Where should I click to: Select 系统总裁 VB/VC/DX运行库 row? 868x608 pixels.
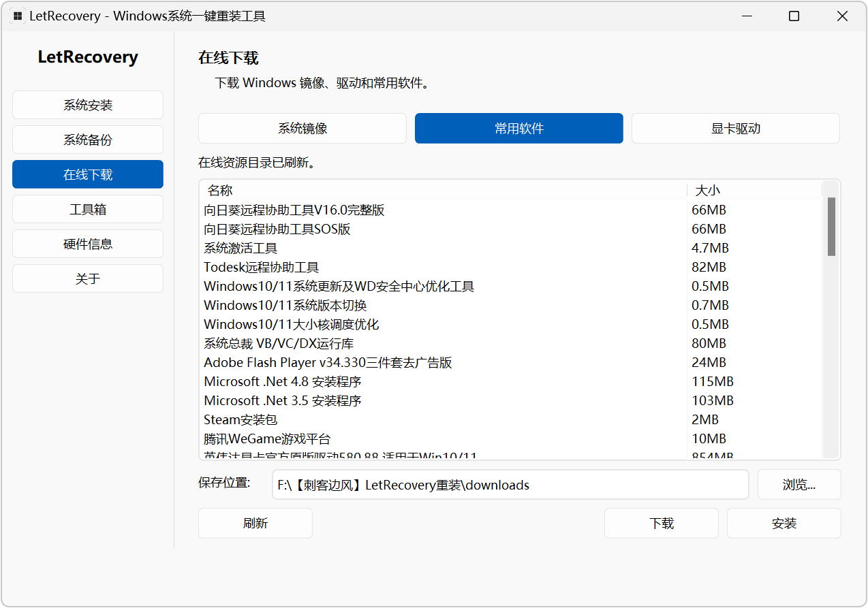(511, 343)
